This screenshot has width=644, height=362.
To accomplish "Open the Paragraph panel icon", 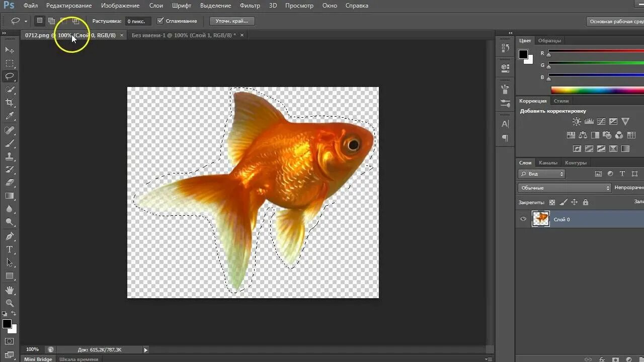I will click(x=505, y=138).
